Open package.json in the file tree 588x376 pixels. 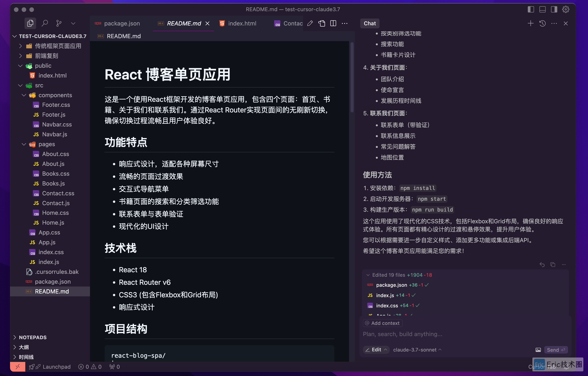(50, 282)
